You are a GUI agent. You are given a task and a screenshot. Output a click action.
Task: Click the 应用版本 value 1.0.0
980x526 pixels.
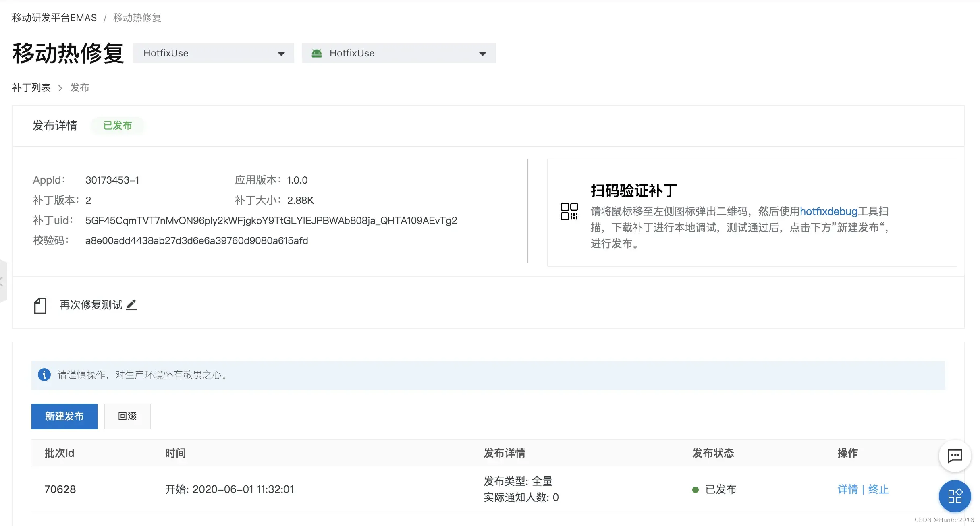coord(297,180)
